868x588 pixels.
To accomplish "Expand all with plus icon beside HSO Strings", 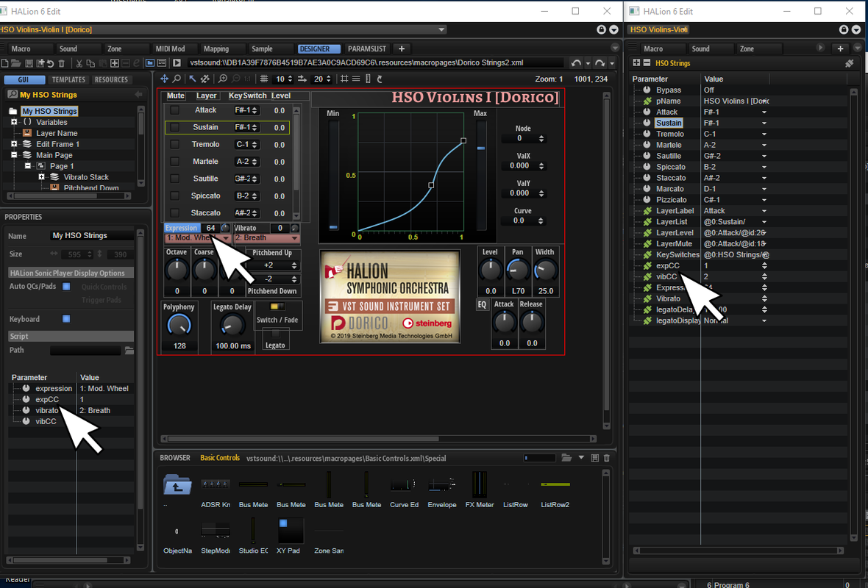I will pyautogui.click(x=636, y=63).
